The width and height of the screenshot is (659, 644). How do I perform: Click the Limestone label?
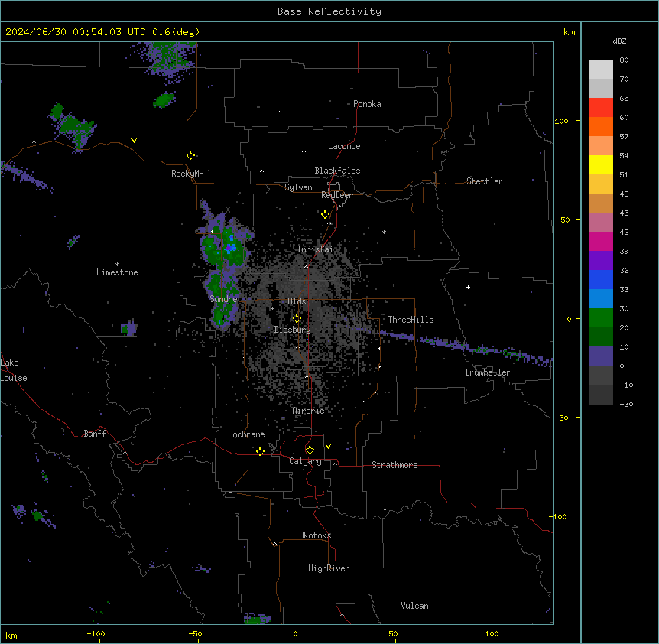coord(117,272)
